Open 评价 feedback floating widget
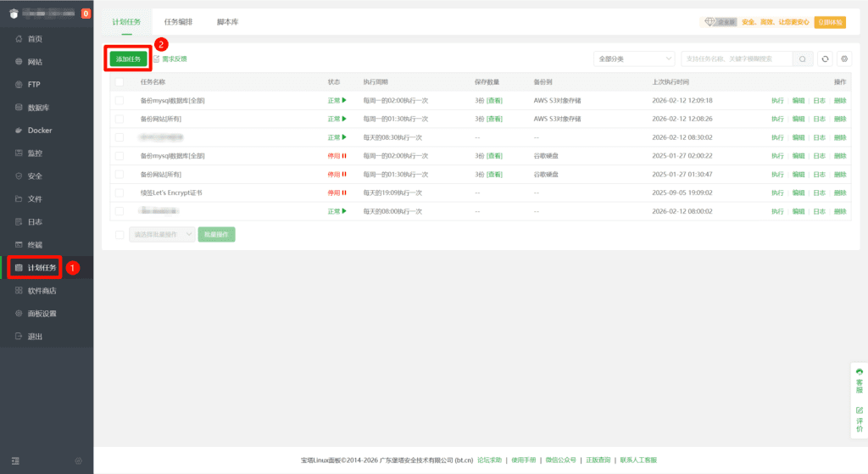Screen dimensions: 868x474 pyautogui.click(x=860, y=418)
